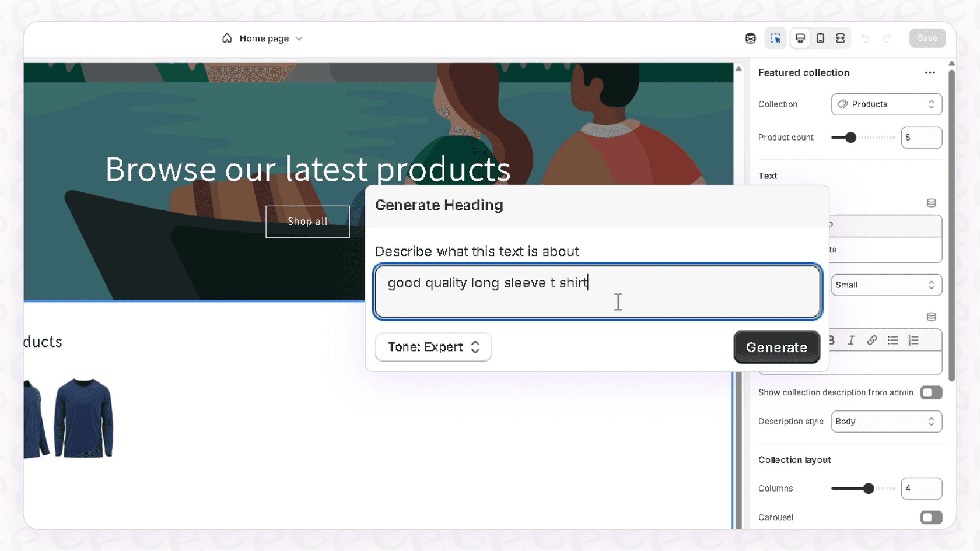This screenshot has width=980, height=551.
Task: Apply italic formatting in the description toolbar
Action: pyautogui.click(x=851, y=340)
